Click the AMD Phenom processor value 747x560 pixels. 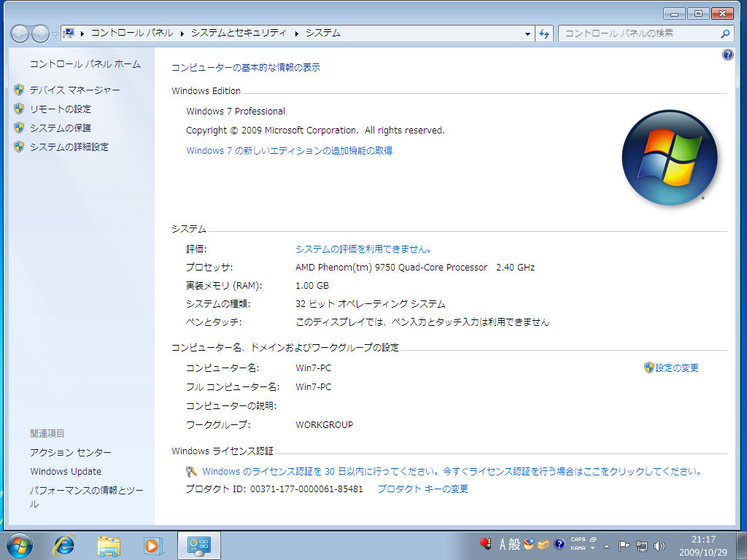click(415, 268)
